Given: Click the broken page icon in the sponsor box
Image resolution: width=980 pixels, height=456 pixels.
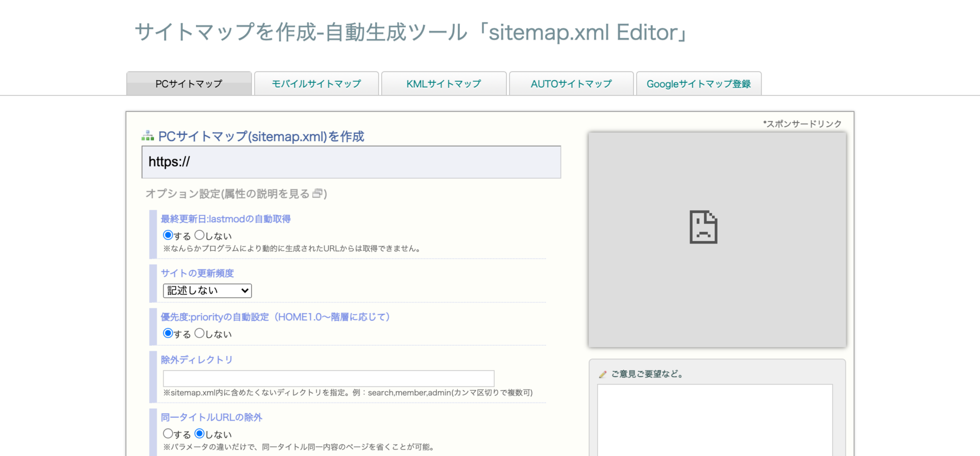Looking at the screenshot, I should tap(703, 227).
